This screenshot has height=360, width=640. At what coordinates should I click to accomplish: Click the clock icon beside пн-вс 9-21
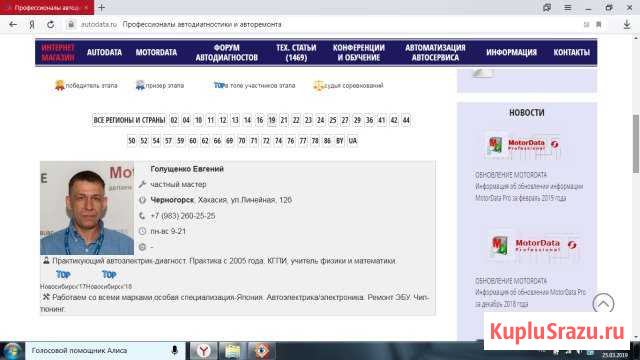(142, 231)
